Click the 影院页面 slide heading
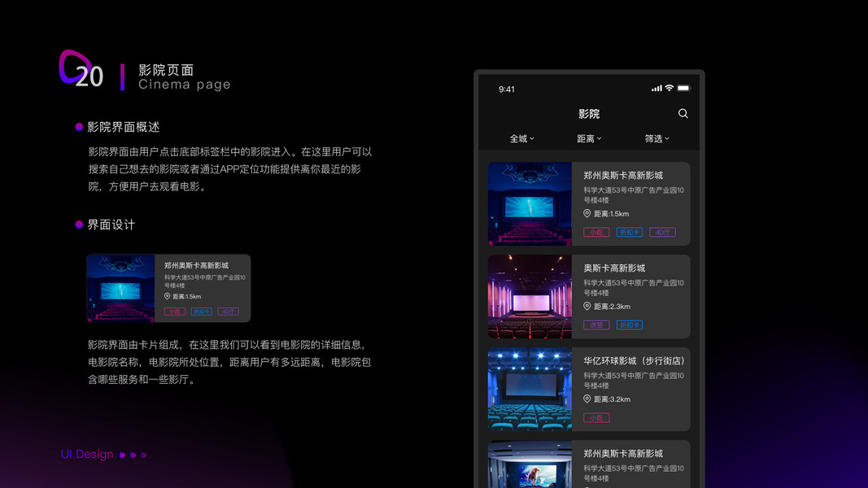The image size is (868, 488). (x=166, y=70)
